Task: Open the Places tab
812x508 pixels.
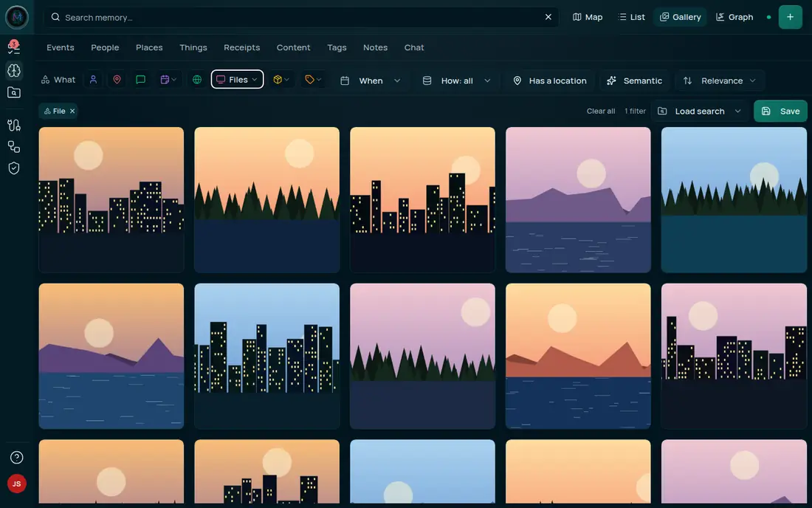Action: tap(149, 47)
